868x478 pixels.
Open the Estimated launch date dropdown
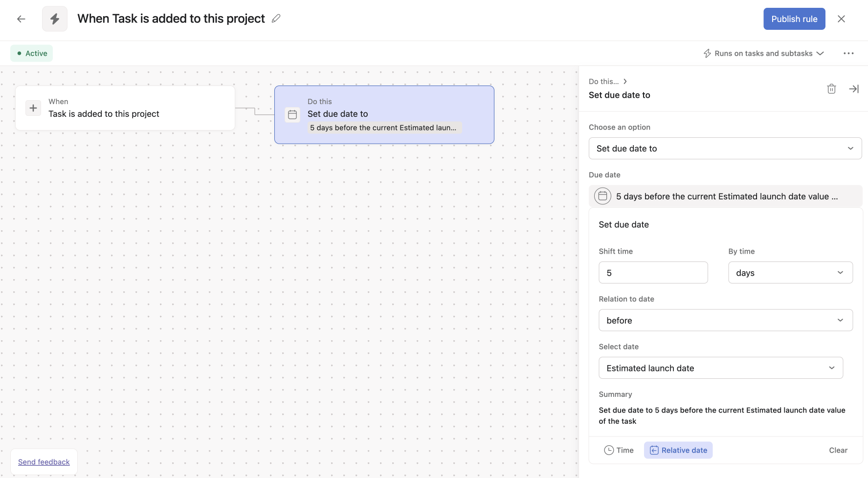point(720,368)
